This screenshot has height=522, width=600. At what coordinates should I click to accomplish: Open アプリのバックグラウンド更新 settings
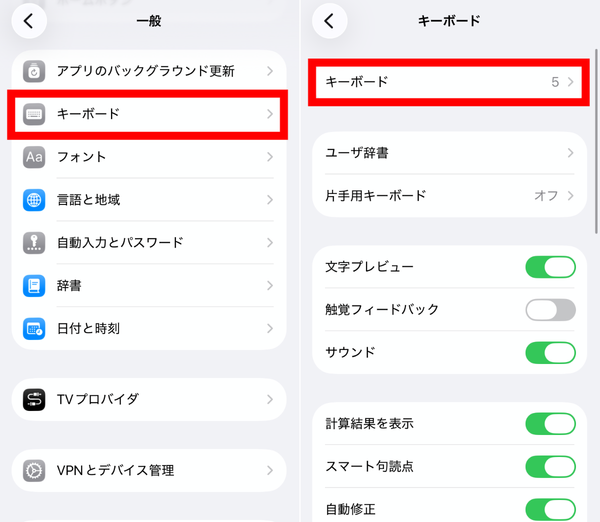coord(149,71)
